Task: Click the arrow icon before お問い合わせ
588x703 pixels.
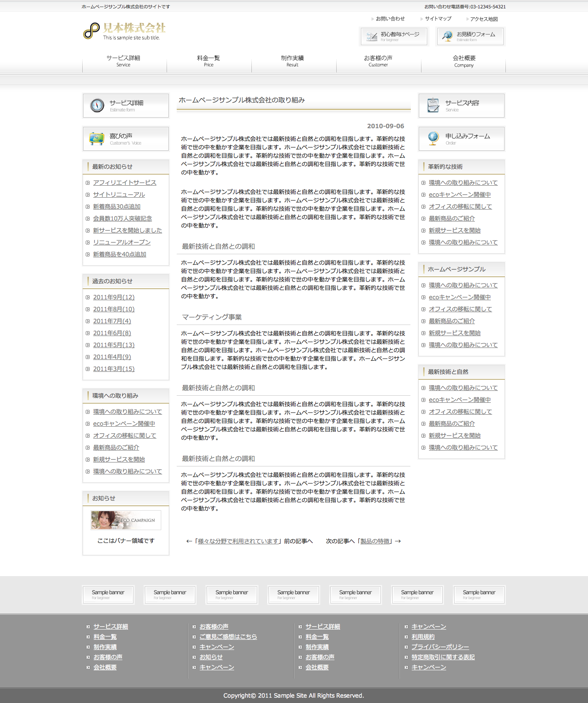Action: click(372, 19)
